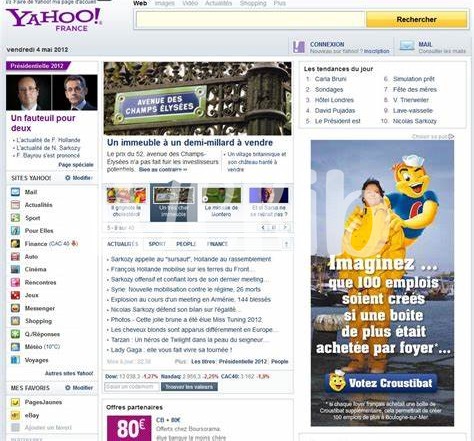Open trend Fête des mères
This screenshot has width=474, height=441.
pyautogui.click(x=414, y=89)
